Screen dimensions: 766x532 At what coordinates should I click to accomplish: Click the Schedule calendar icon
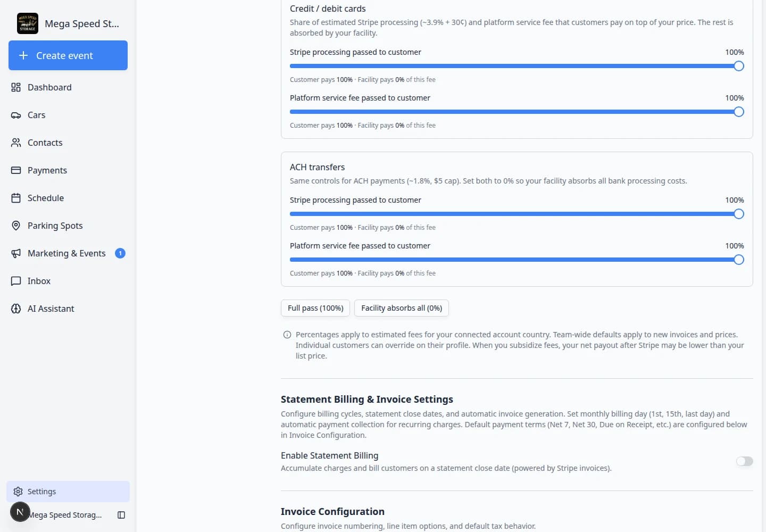16,198
